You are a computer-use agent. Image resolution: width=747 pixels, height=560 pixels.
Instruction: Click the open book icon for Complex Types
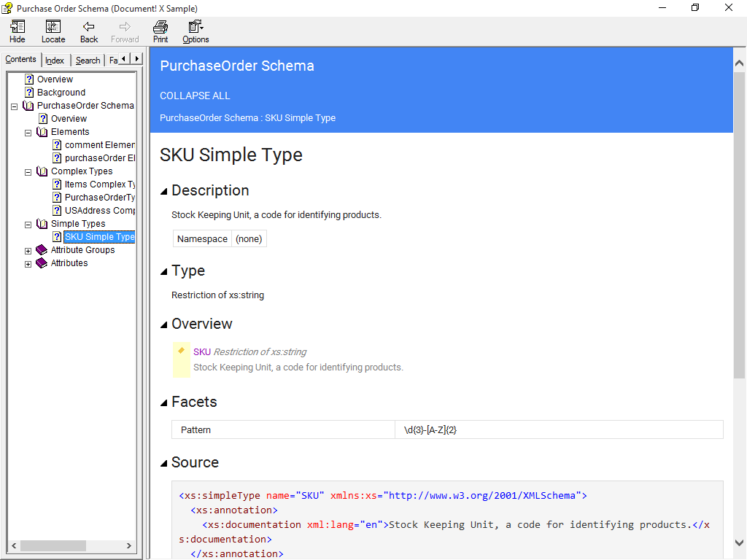point(42,171)
